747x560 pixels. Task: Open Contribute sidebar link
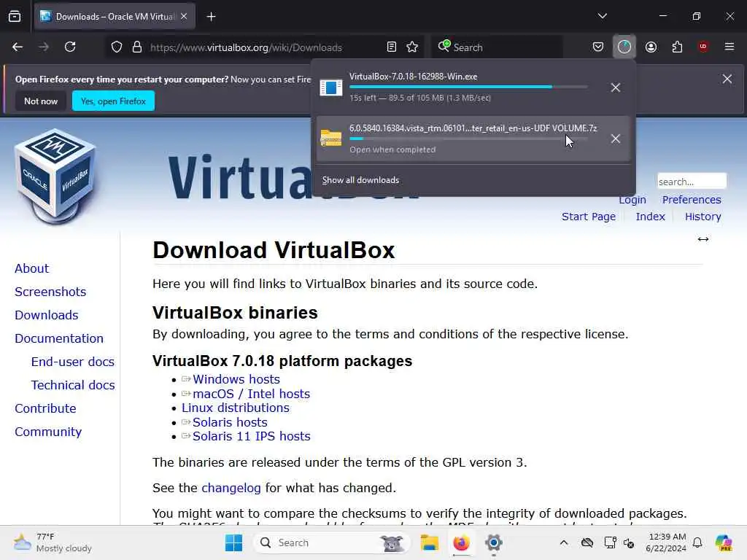coord(45,408)
